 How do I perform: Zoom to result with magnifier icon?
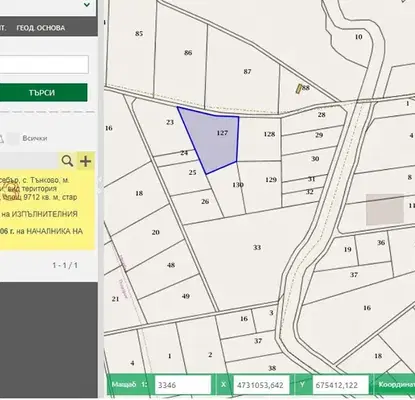(67, 161)
